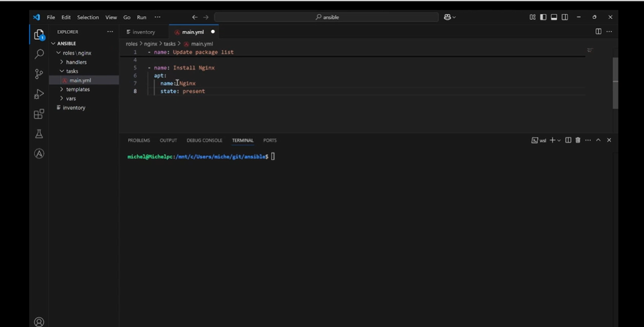Expand the handlers folder
Screen dimensions: 644x327
pyautogui.click(x=76, y=62)
